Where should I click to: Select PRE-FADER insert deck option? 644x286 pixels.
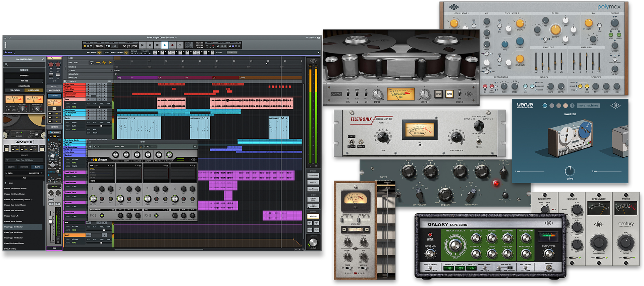(14, 90)
